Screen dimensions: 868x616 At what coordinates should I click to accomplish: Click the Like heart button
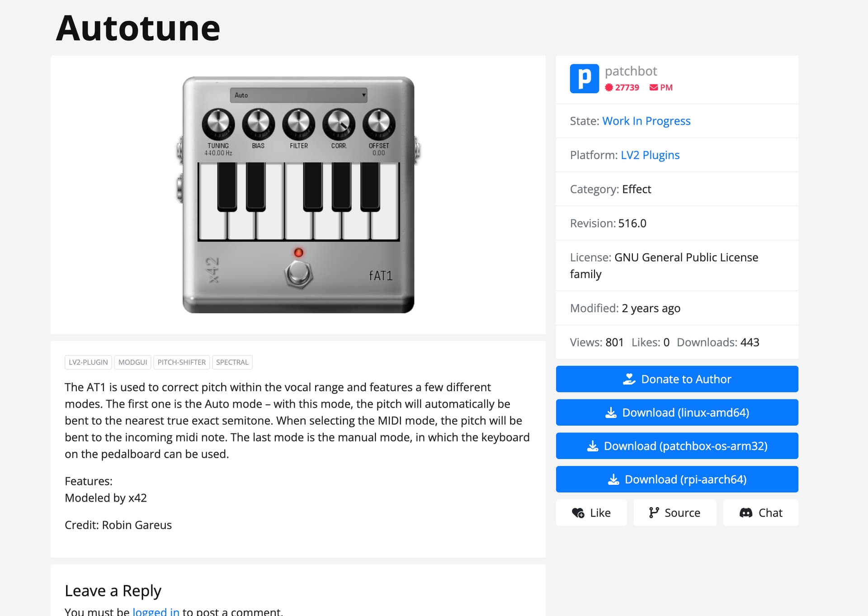(x=591, y=512)
